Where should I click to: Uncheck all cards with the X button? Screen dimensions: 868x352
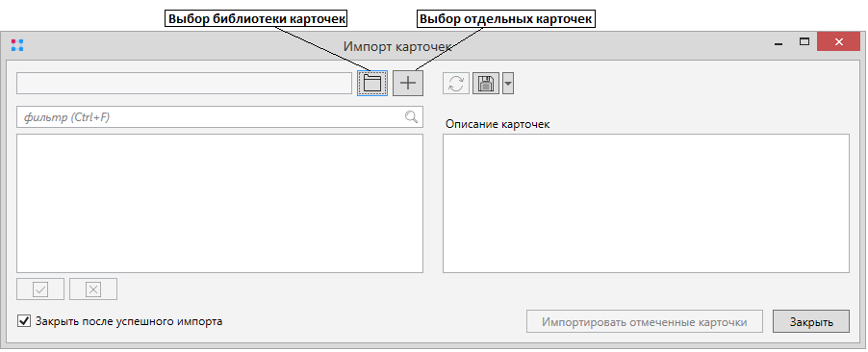click(x=93, y=289)
